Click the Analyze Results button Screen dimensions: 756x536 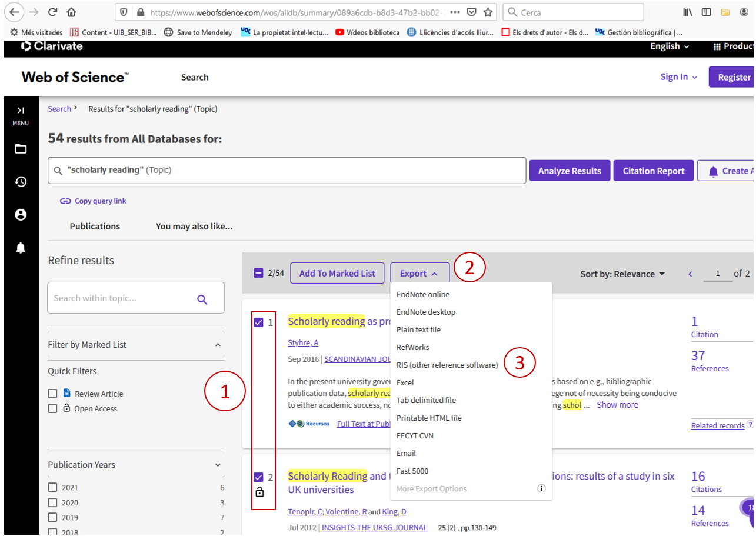(x=570, y=171)
